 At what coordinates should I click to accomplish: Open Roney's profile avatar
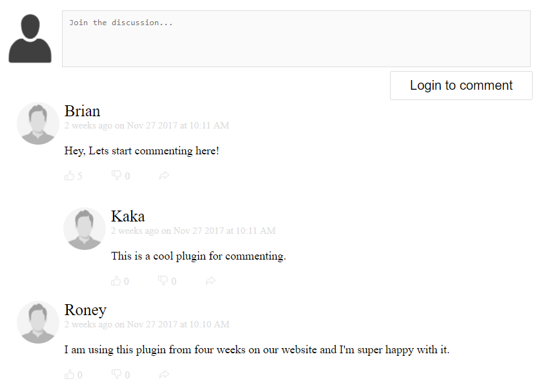[x=38, y=322]
